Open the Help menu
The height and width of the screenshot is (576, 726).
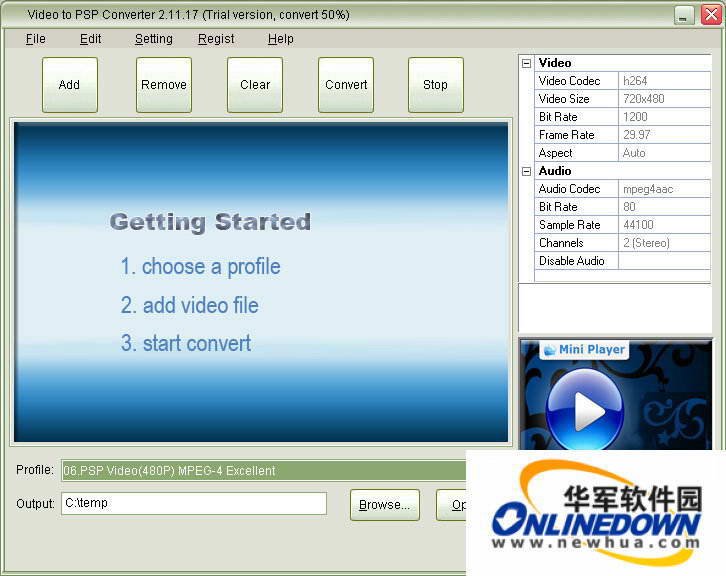click(x=281, y=39)
